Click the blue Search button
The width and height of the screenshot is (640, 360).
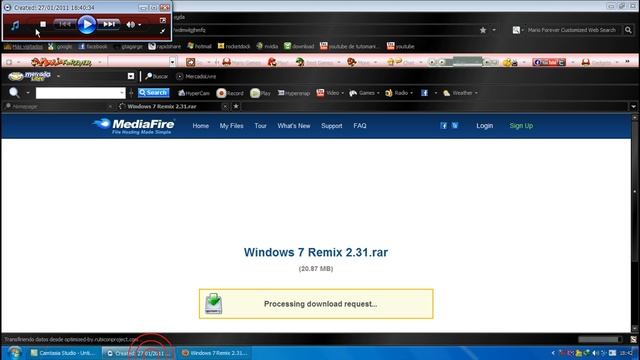point(153,93)
